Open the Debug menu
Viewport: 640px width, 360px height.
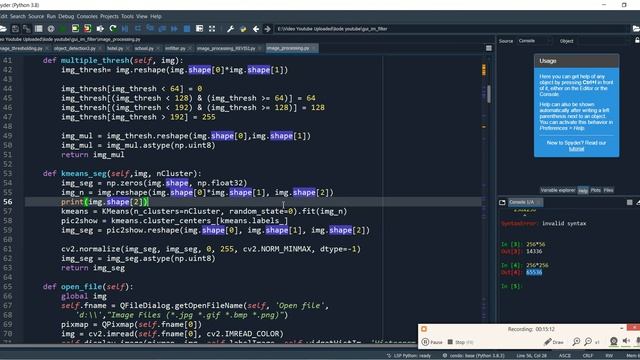[x=66, y=16]
